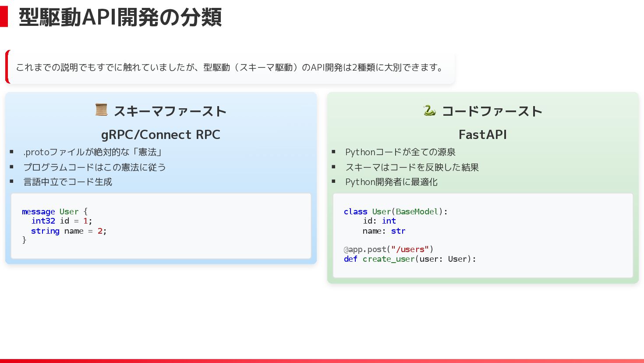644x363 pixels.
Task: Click the subheading gRPC/Connect RPC
Action: tap(161, 135)
